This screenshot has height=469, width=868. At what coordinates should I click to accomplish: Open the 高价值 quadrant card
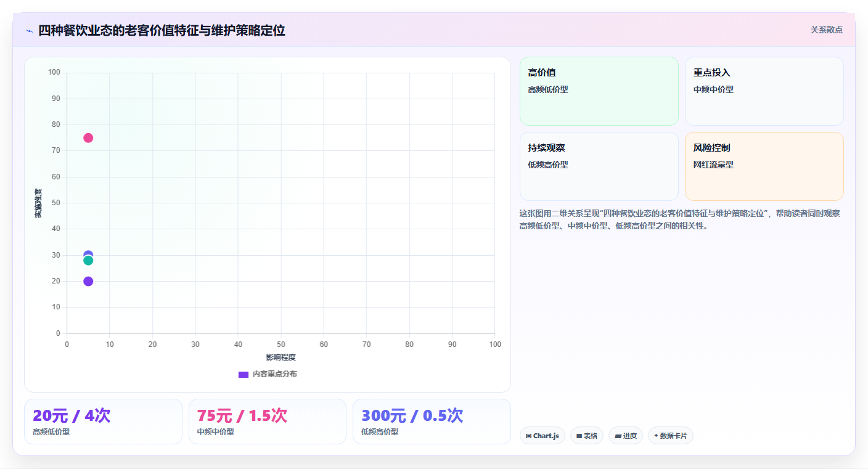pyautogui.click(x=599, y=91)
